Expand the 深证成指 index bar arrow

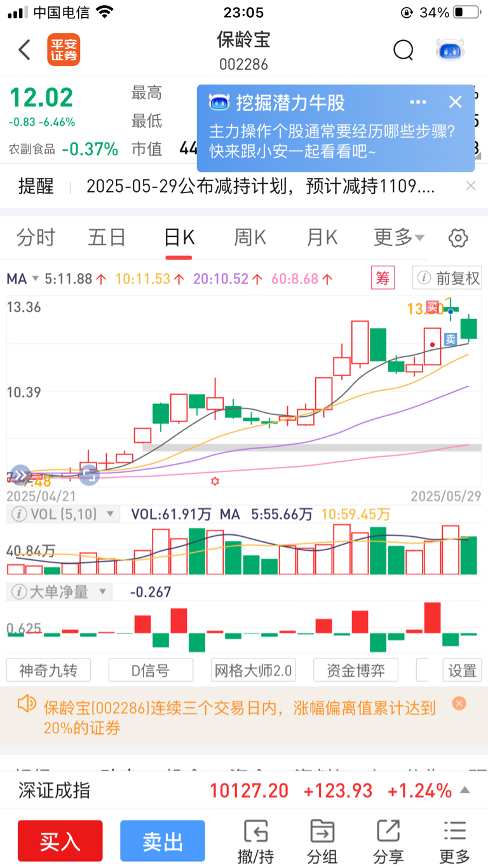(465, 790)
